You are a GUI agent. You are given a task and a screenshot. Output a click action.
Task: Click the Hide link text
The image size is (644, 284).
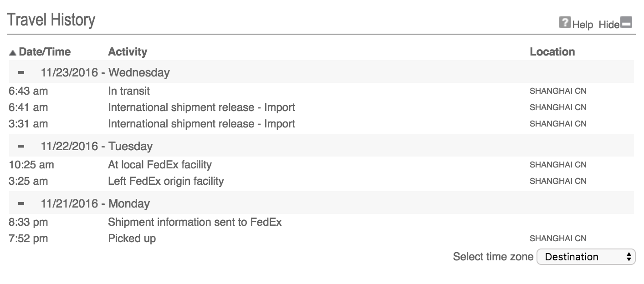coord(609,25)
